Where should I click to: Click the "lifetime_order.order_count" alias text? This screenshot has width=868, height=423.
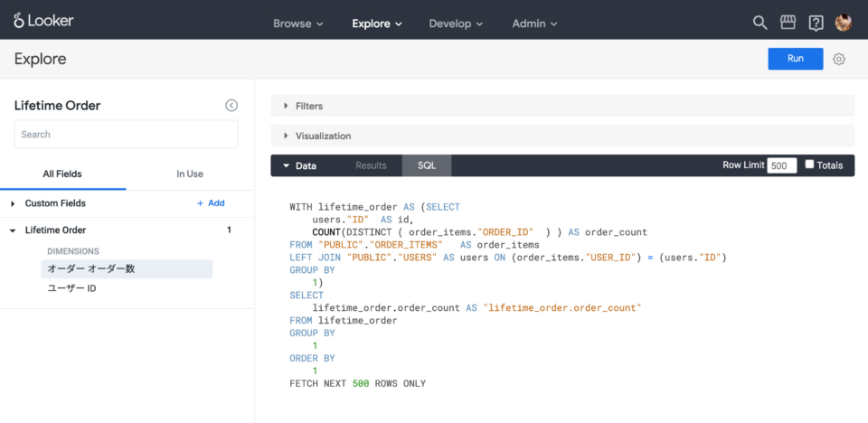tap(561, 308)
